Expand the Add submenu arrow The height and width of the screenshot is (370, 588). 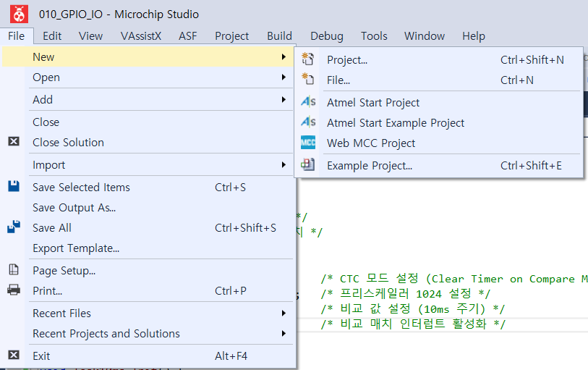point(284,99)
